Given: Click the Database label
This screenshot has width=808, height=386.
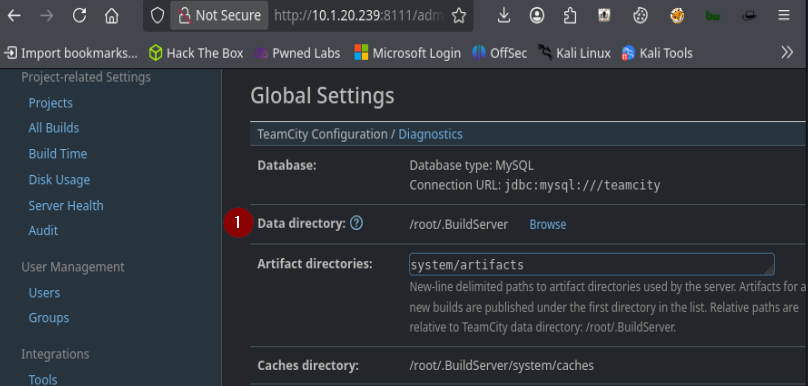Looking at the screenshot, I should tap(287, 166).
